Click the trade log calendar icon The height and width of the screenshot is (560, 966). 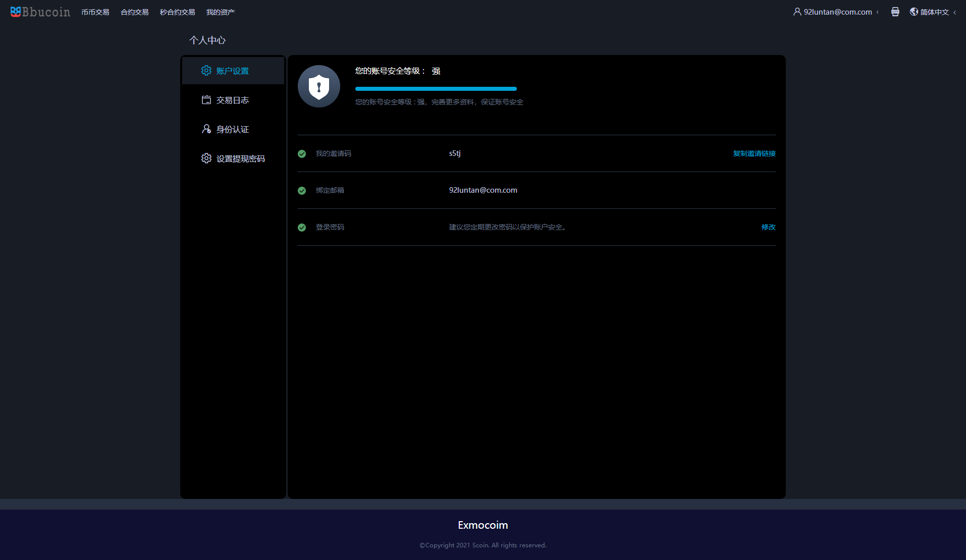pyautogui.click(x=206, y=100)
